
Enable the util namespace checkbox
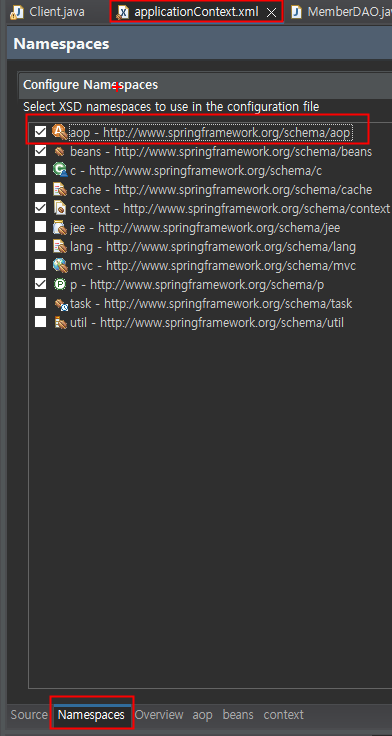(41, 322)
